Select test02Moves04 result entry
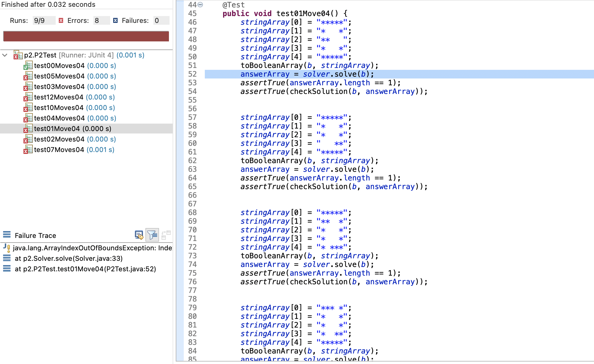 [x=59, y=139]
